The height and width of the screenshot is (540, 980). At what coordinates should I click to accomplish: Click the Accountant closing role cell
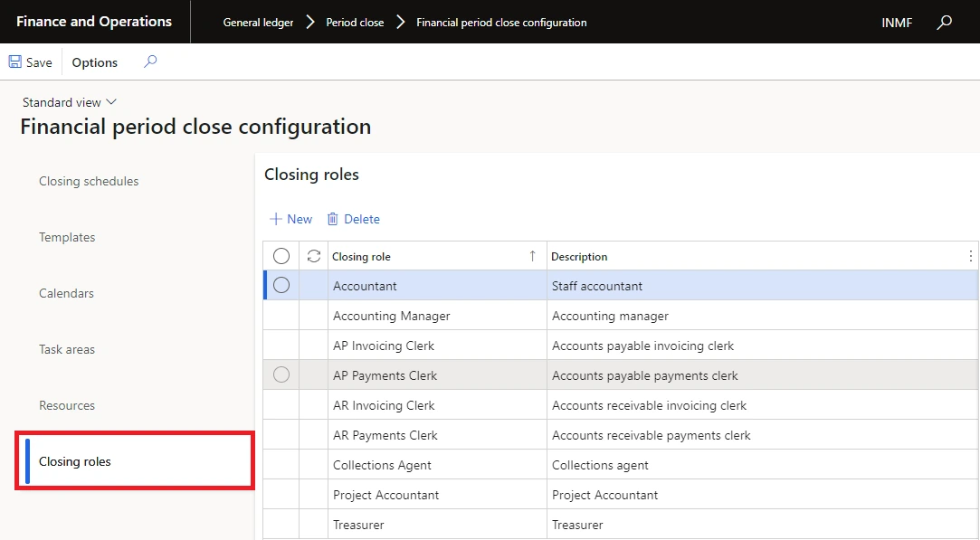click(x=437, y=286)
